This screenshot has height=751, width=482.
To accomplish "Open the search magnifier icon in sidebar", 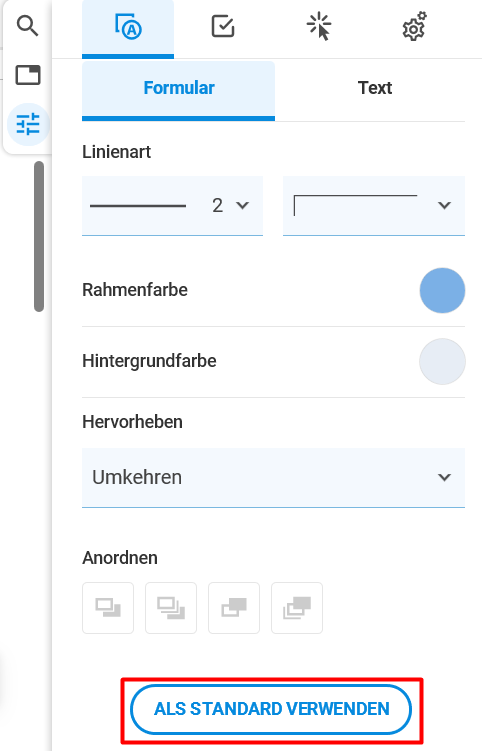I will coord(27,26).
